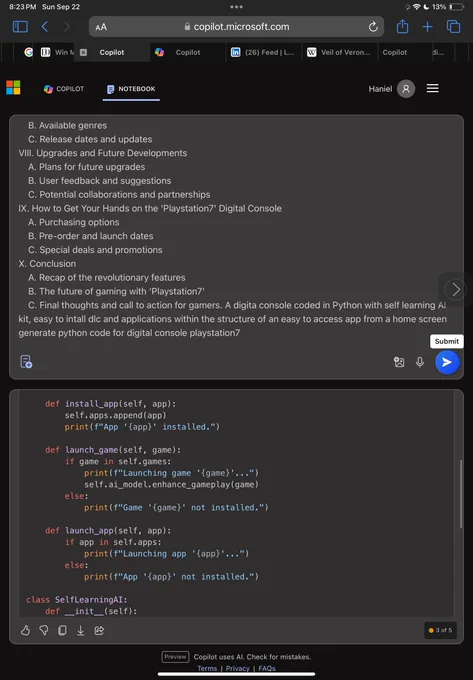Screen dimensions: 473x680
Task: Click the 3 of 5 response counter
Action: 440,630
